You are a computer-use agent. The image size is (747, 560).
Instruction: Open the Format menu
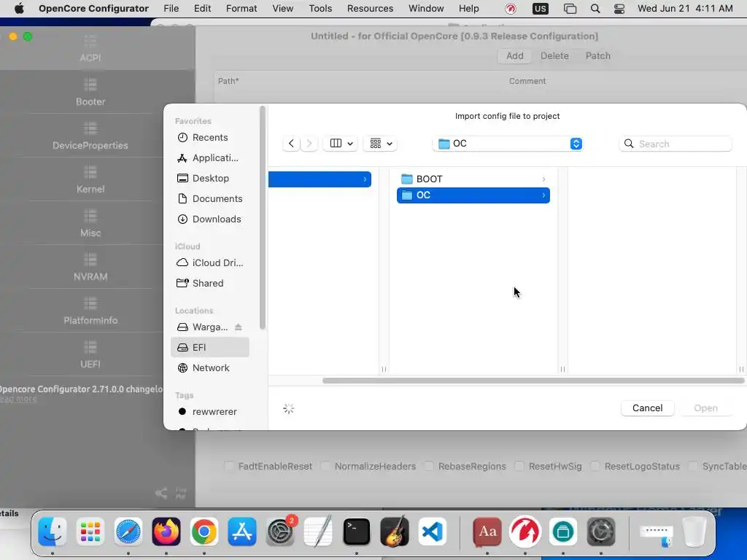(x=241, y=9)
